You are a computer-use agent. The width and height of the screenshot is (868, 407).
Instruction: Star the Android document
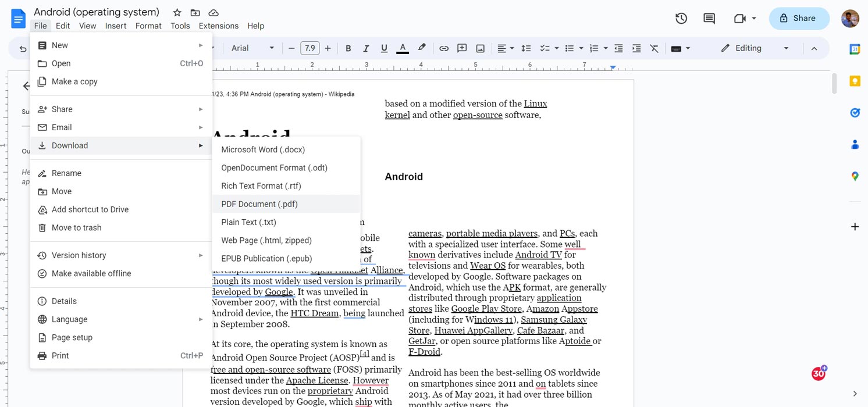[x=177, y=12]
